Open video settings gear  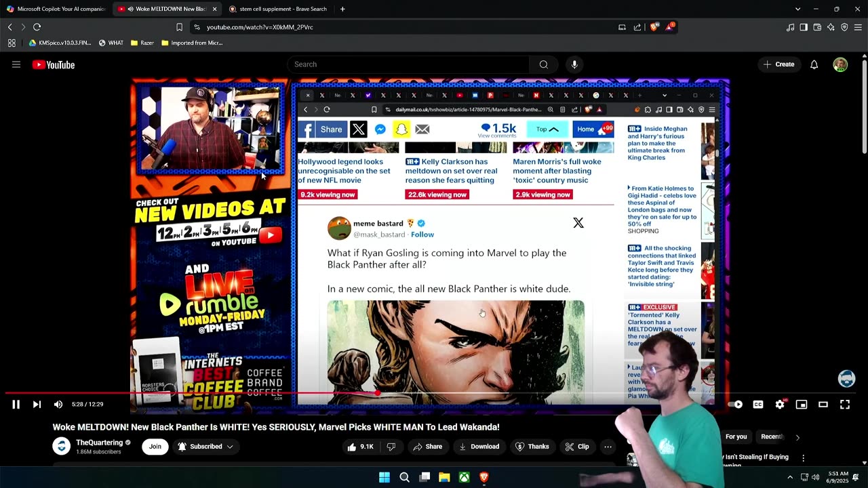tap(780, 405)
